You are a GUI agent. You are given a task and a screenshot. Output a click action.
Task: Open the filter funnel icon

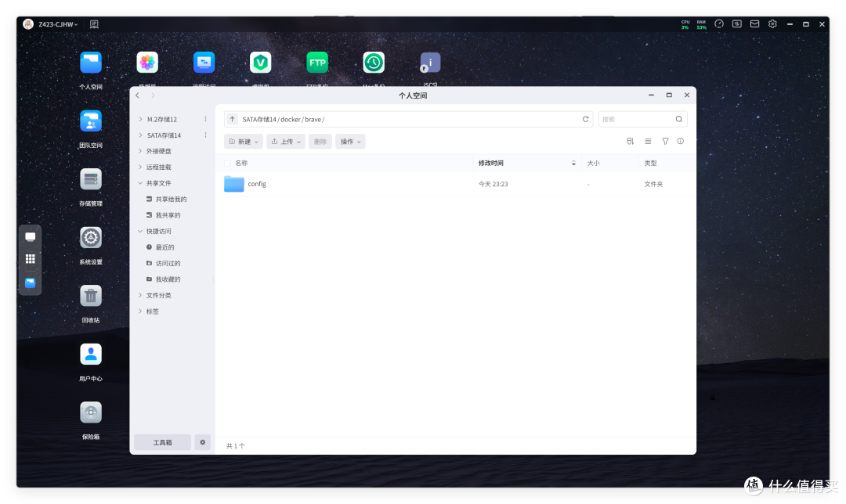pyautogui.click(x=665, y=141)
